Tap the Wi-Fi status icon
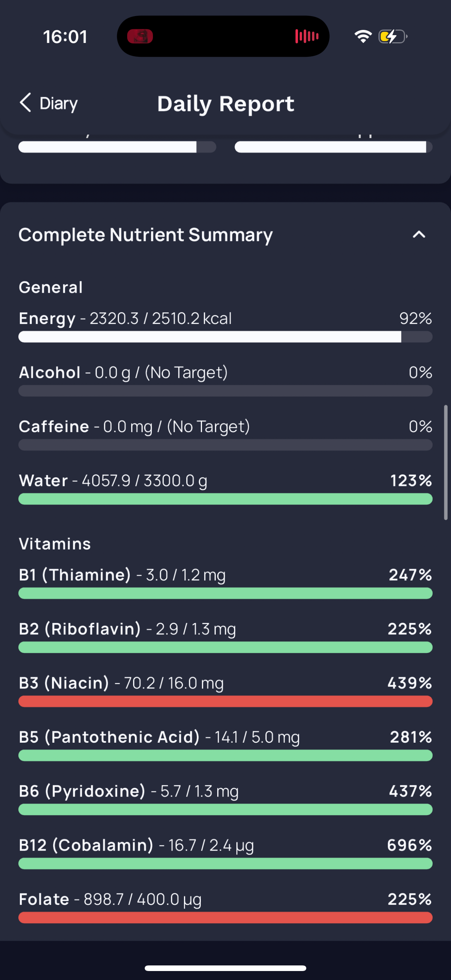The width and height of the screenshot is (451, 980). [x=363, y=37]
